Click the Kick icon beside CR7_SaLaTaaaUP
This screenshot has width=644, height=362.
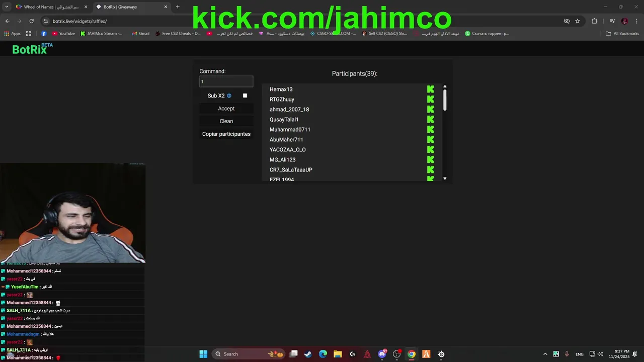click(430, 170)
